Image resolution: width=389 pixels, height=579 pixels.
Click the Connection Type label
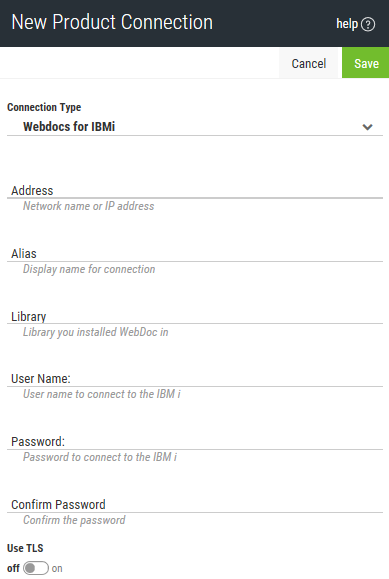44,107
